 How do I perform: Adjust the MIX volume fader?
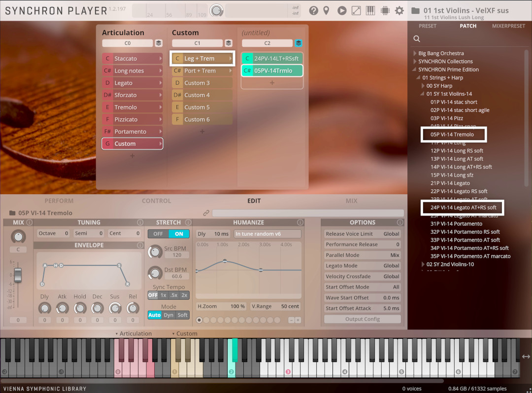(x=18, y=275)
